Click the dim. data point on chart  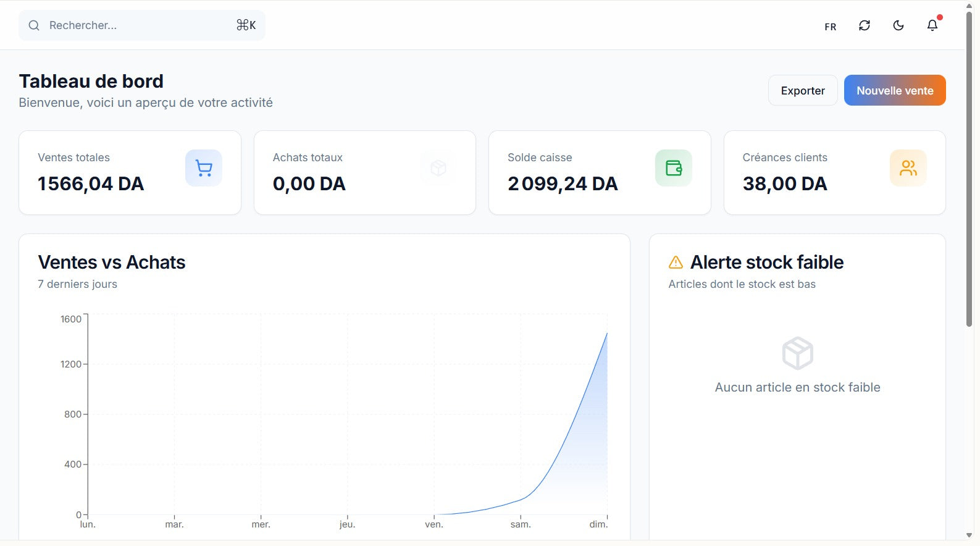pyautogui.click(x=606, y=334)
